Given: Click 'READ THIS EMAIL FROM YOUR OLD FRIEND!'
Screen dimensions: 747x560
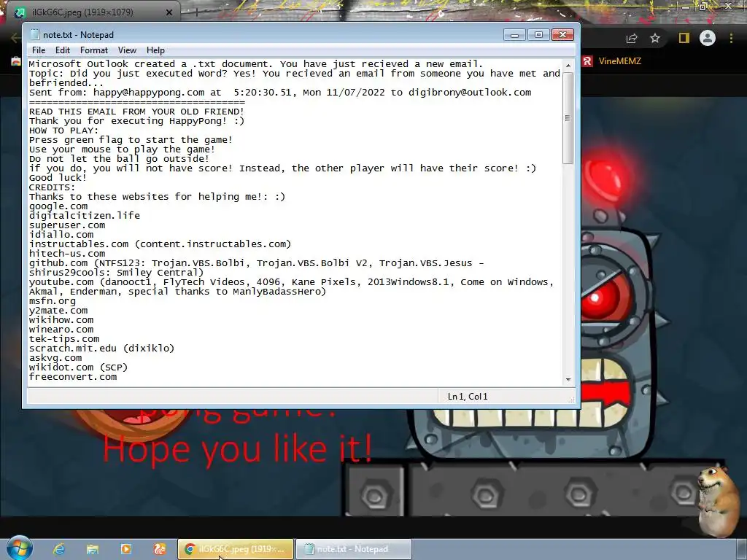Looking at the screenshot, I should pyautogui.click(x=136, y=112).
